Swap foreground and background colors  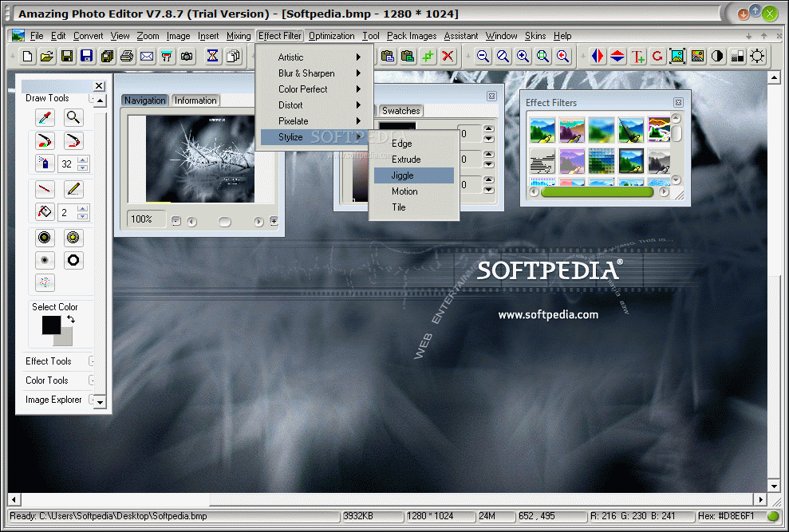pyautogui.click(x=71, y=319)
